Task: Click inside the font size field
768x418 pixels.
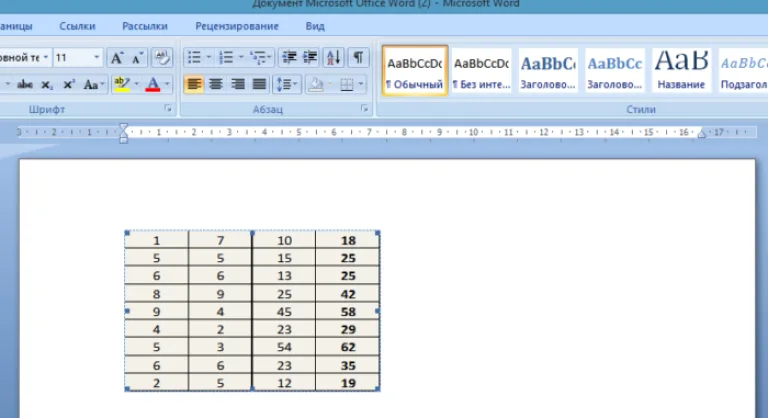Action: (x=72, y=58)
